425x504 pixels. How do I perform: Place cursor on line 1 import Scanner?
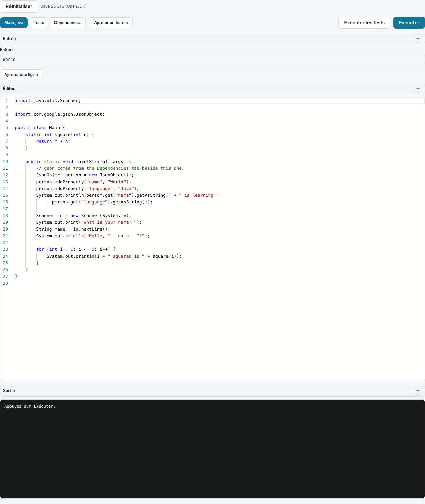[48, 101]
